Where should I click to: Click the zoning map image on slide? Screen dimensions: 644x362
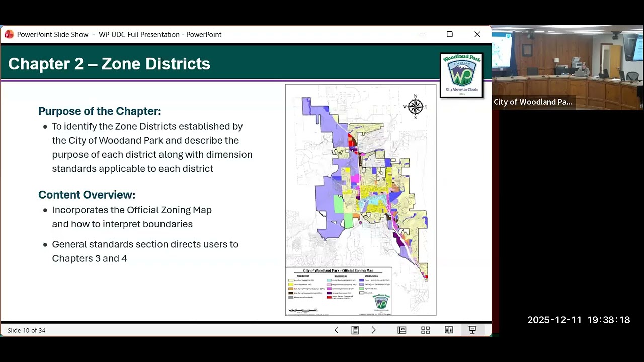(x=361, y=200)
